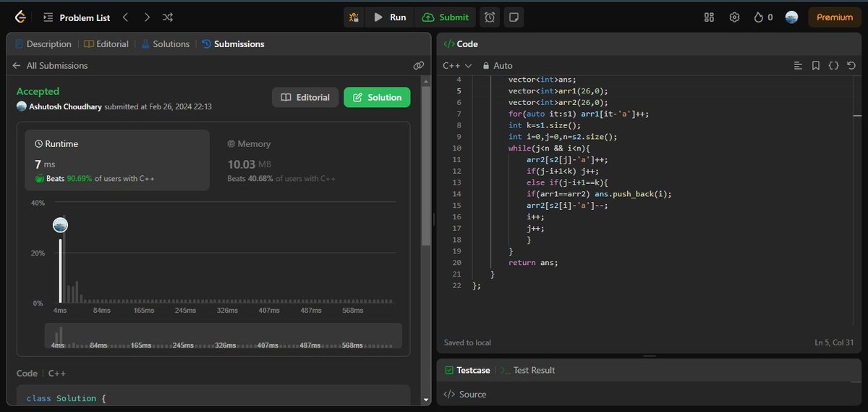Pick a random problem shuffle icon
This screenshot has height=412, width=868.
click(x=168, y=17)
